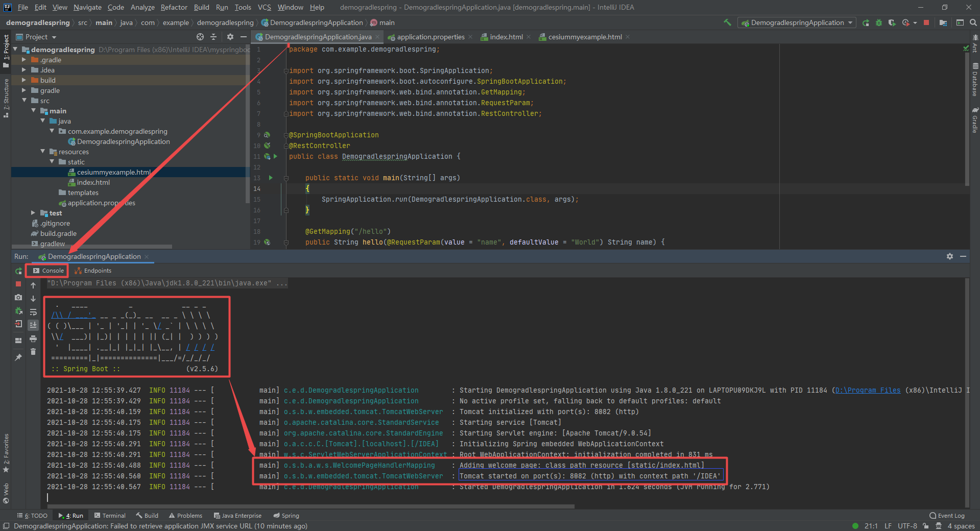
Task: Open the VCS menu
Action: (264, 7)
